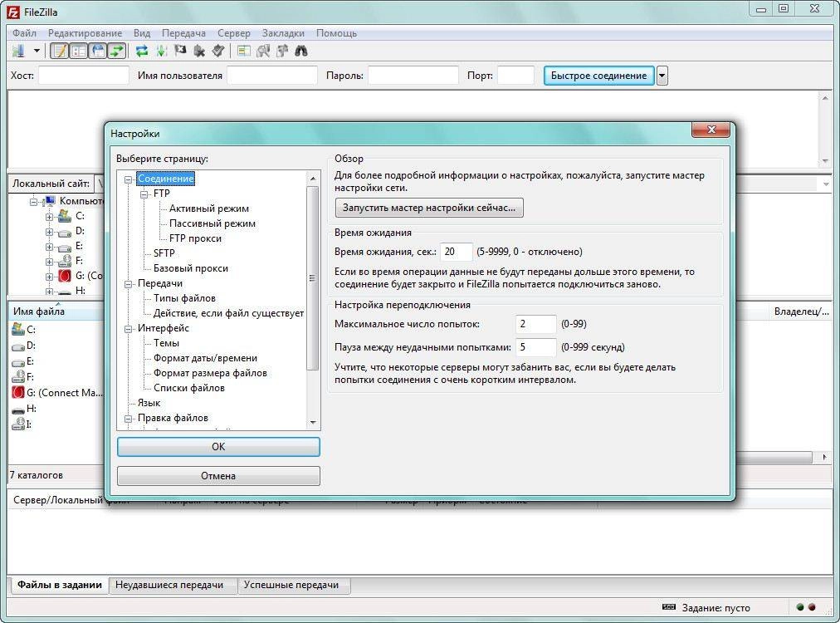This screenshot has width=840, height=623.
Task: Open Site Manager dropdown arrow
Action: tap(37, 52)
